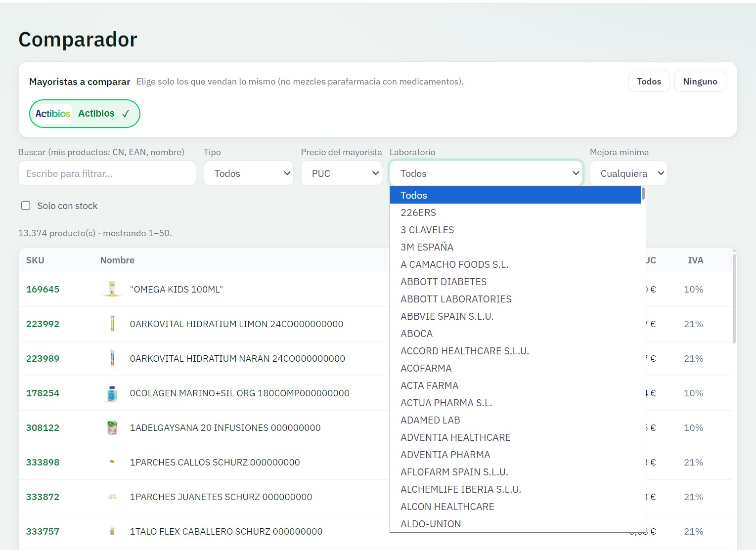The width and height of the screenshot is (756, 550).
Task: Focus the Buscar product filter field
Action: pyautogui.click(x=107, y=173)
